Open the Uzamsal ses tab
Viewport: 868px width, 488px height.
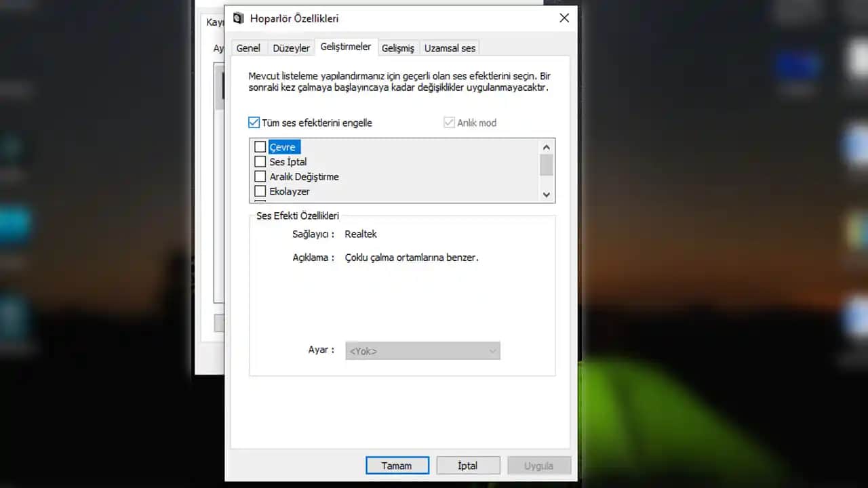(449, 48)
